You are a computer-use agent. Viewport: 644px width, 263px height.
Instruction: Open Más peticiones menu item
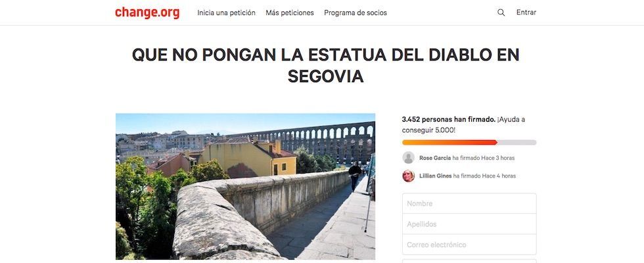[290, 12]
